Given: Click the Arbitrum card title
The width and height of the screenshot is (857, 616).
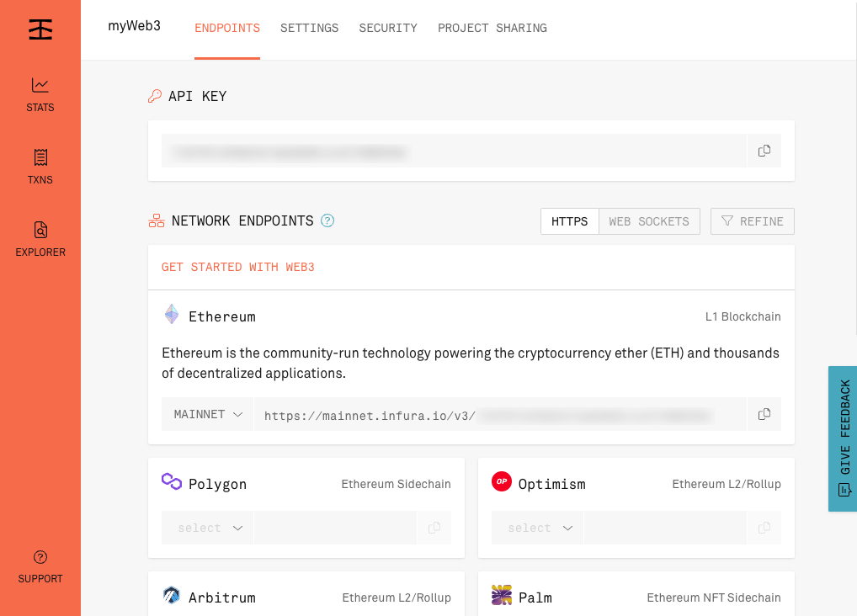Looking at the screenshot, I should [x=222, y=598].
